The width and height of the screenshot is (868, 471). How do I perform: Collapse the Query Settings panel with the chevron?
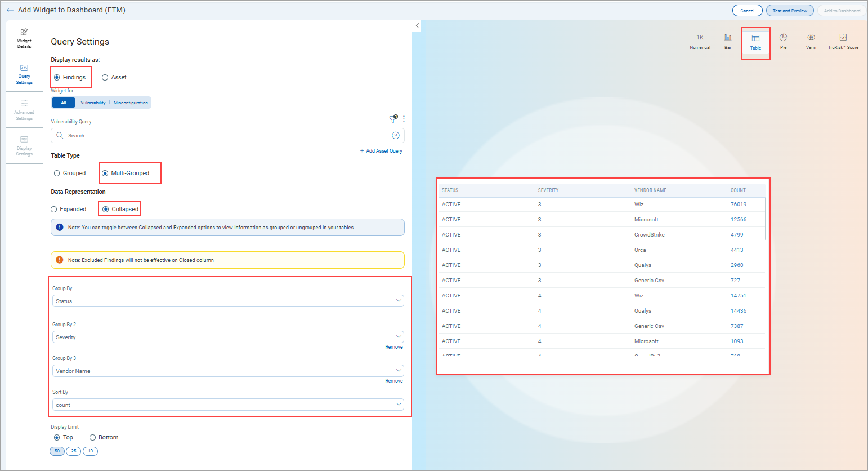click(x=417, y=25)
